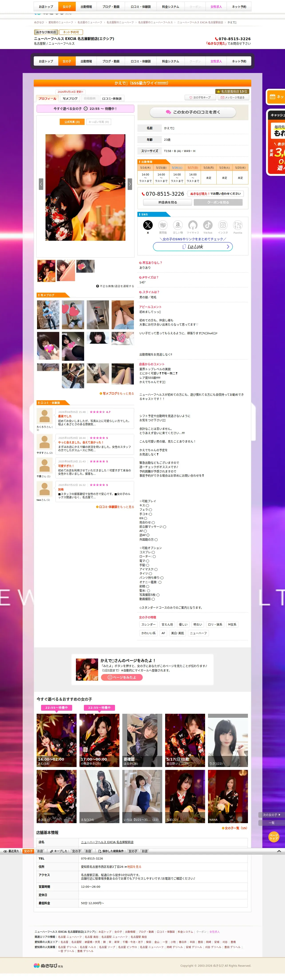Click the 質問箱 box icon

coord(163,225)
